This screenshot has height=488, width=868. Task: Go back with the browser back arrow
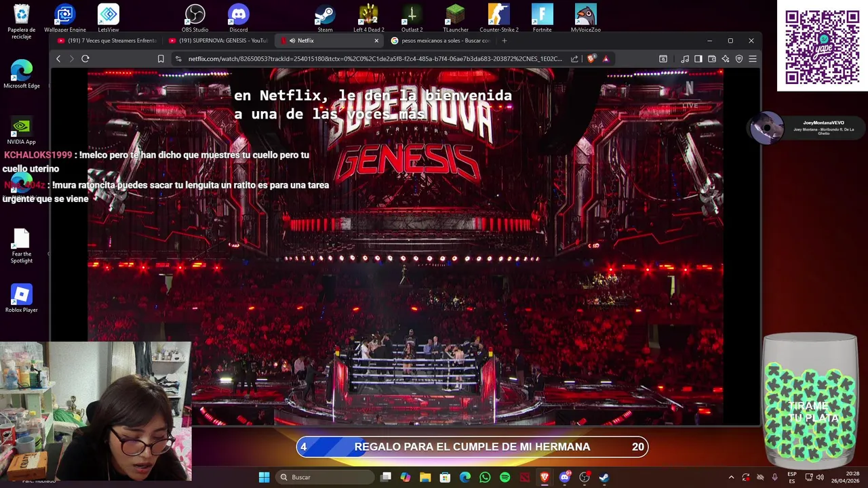pos(58,59)
